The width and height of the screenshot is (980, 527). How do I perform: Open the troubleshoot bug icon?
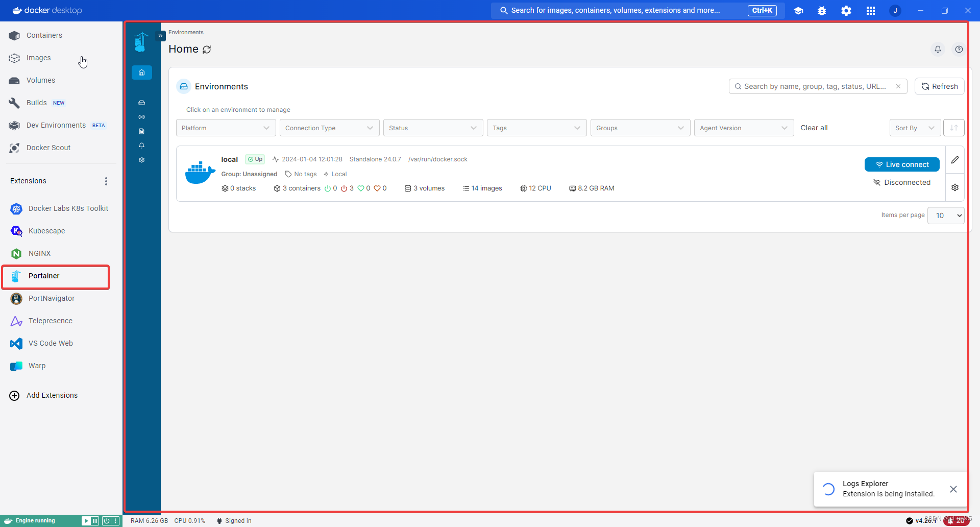tap(822, 11)
